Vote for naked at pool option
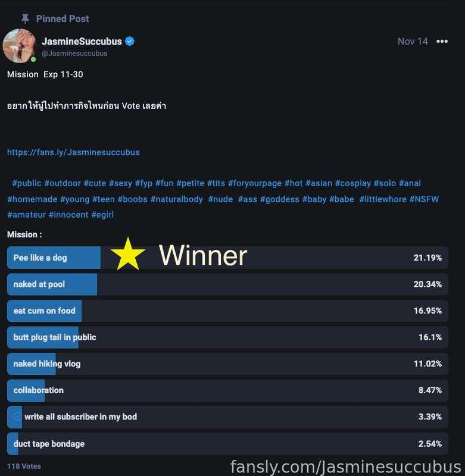The height and width of the screenshot is (476, 465). [x=227, y=284]
